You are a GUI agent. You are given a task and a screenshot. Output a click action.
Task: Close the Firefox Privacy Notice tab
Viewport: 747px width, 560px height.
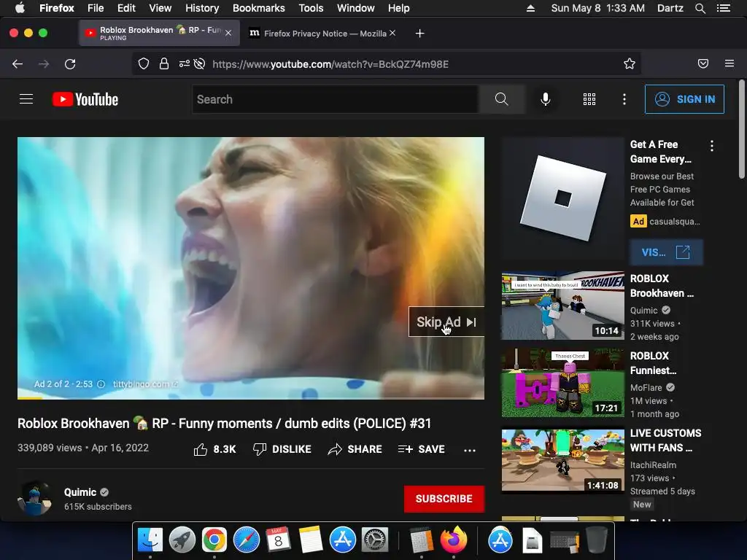[x=392, y=33]
